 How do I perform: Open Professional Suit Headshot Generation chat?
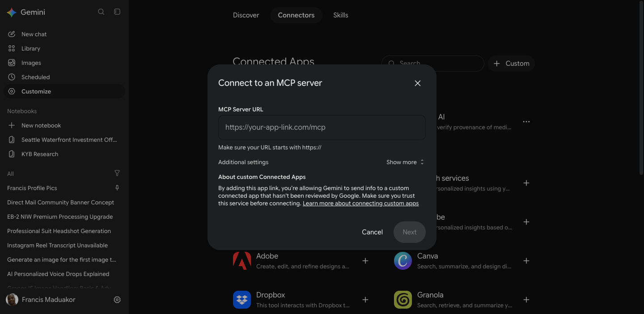[x=64, y=231]
